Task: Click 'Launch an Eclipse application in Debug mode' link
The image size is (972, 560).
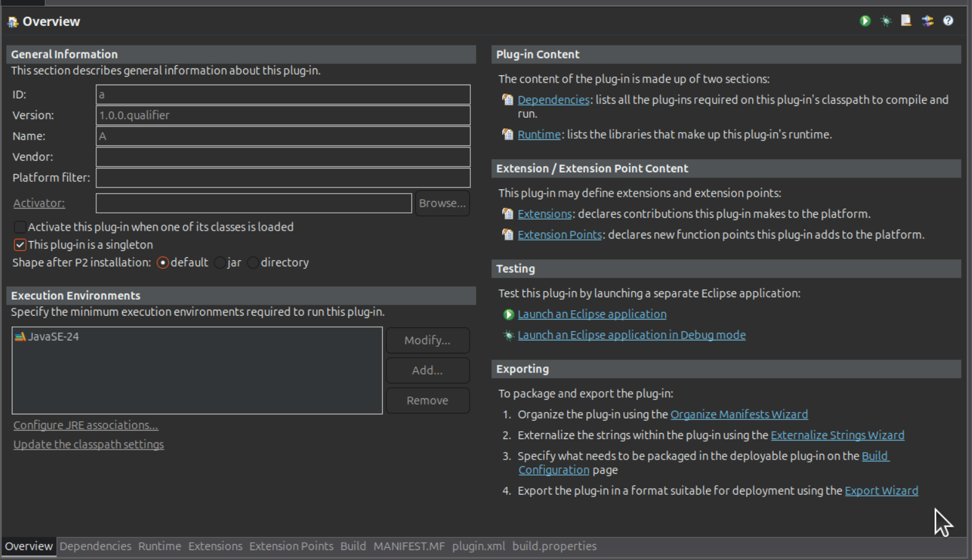Action: 631,335
